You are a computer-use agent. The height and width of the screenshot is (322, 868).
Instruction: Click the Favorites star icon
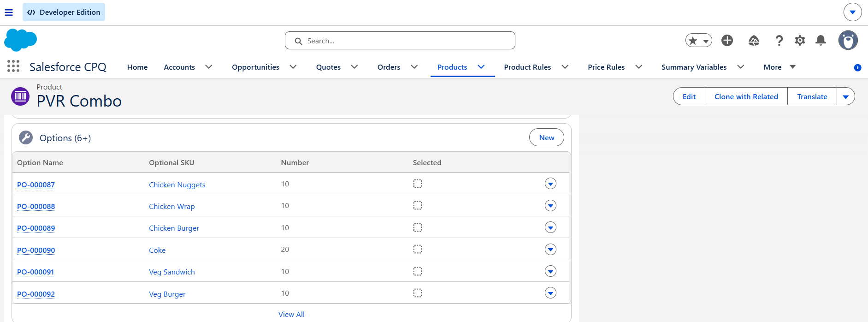(x=693, y=41)
